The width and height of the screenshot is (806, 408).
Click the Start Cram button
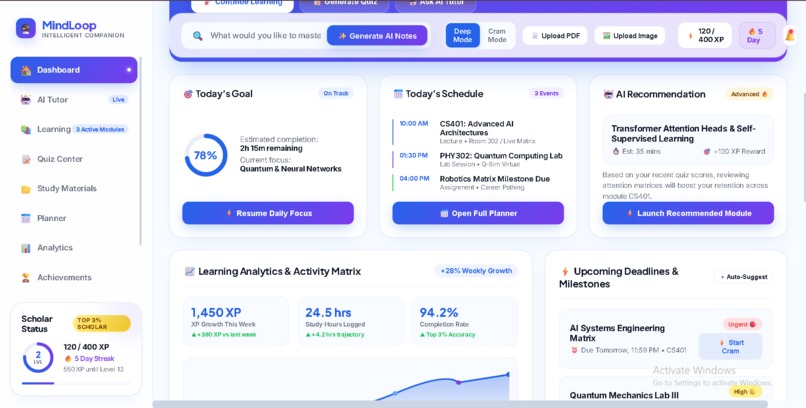point(730,346)
